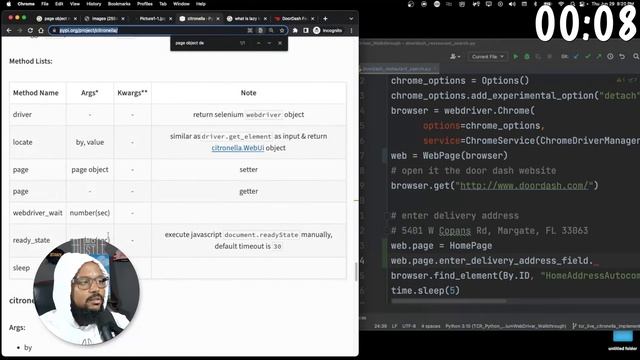Run the current file in PyCharm
Screen dimensions: 640x360
(516, 56)
